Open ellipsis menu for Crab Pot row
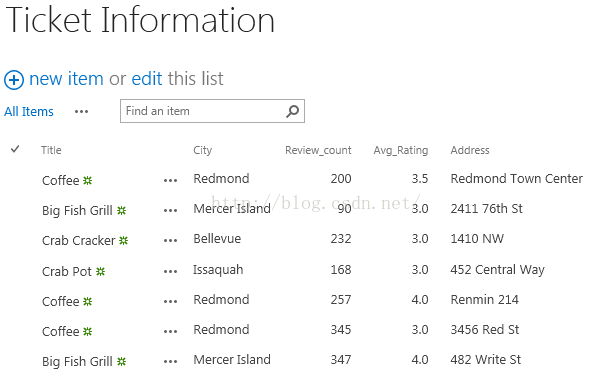613x384 pixels. [170, 271]
